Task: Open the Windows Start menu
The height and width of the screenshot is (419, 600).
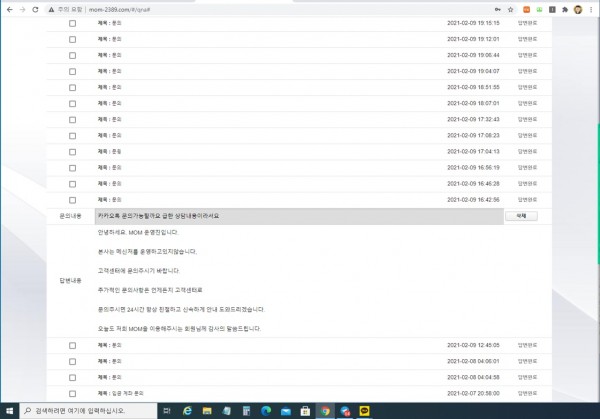Action: click(x=10, y=411)
